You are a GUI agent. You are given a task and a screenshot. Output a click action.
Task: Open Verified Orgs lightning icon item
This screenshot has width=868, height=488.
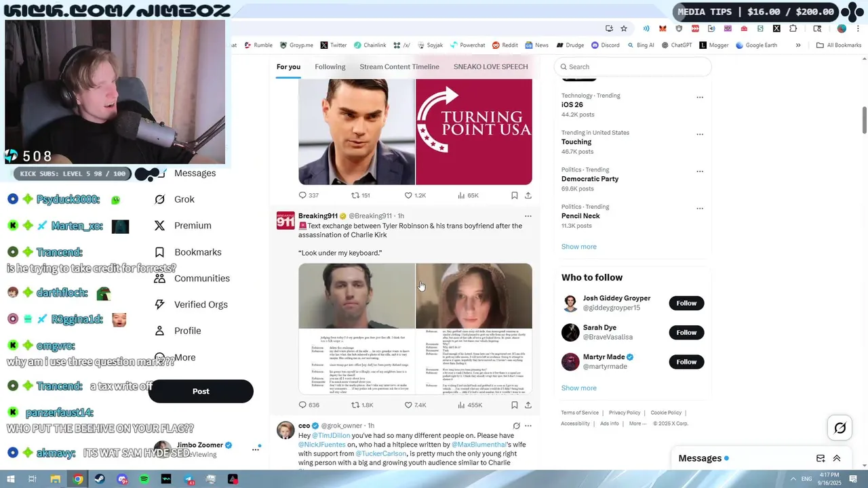(x=191, y=304)
